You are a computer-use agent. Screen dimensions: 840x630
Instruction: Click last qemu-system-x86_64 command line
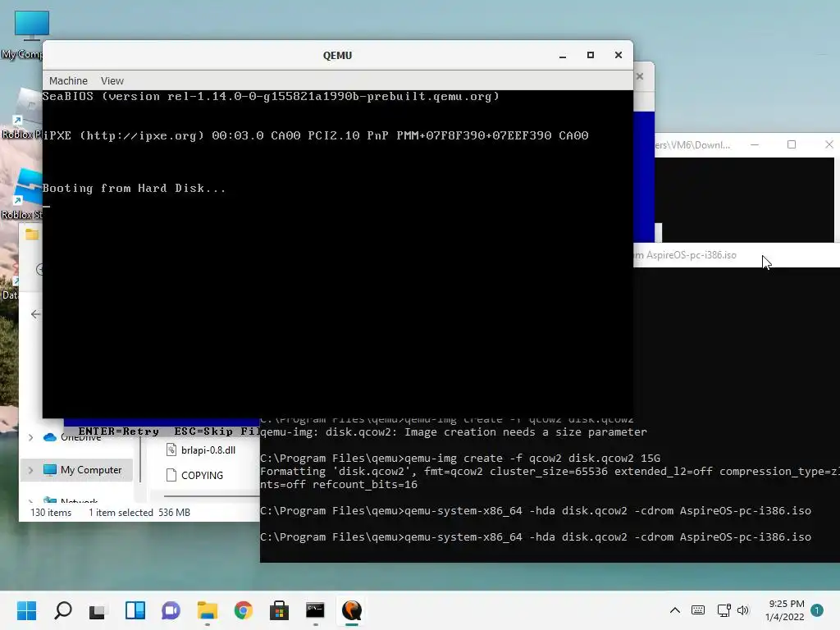tap(535, 536)
